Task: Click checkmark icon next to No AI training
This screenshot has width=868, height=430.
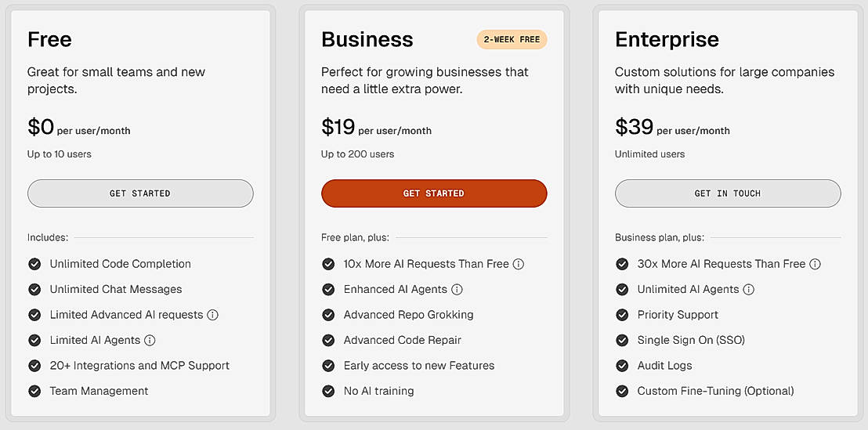Action: (x=328, y=391)
